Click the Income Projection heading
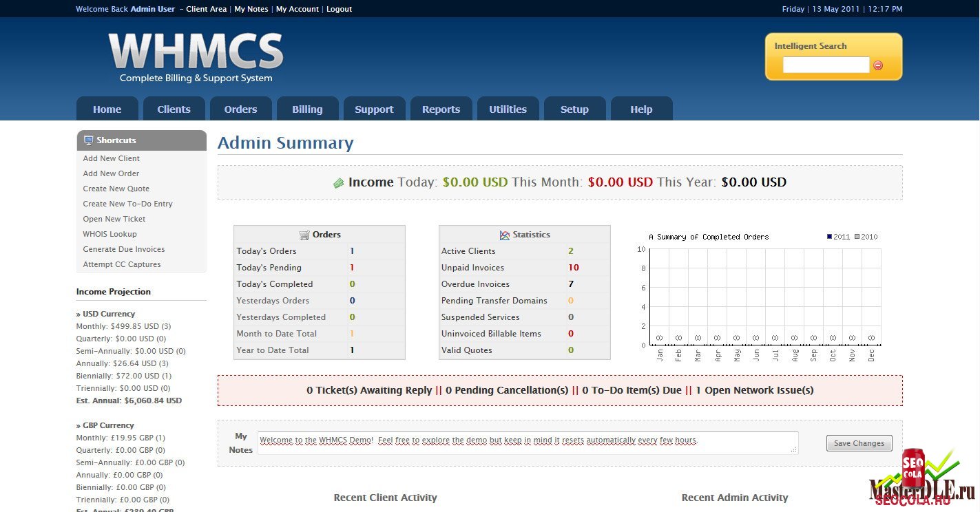This screenshot has width=980, height=512. click(x=114, y=292)
